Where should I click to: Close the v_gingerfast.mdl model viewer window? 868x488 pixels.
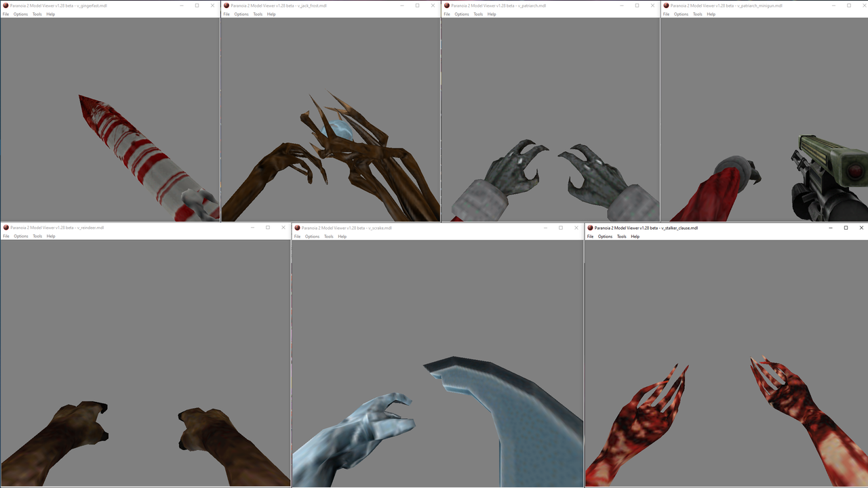click(213, 5)
